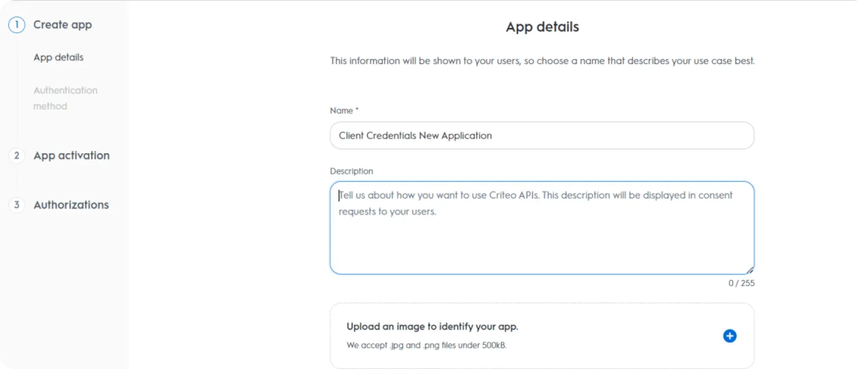
Task: Focus the Name input field
Action: click(542, 135)
